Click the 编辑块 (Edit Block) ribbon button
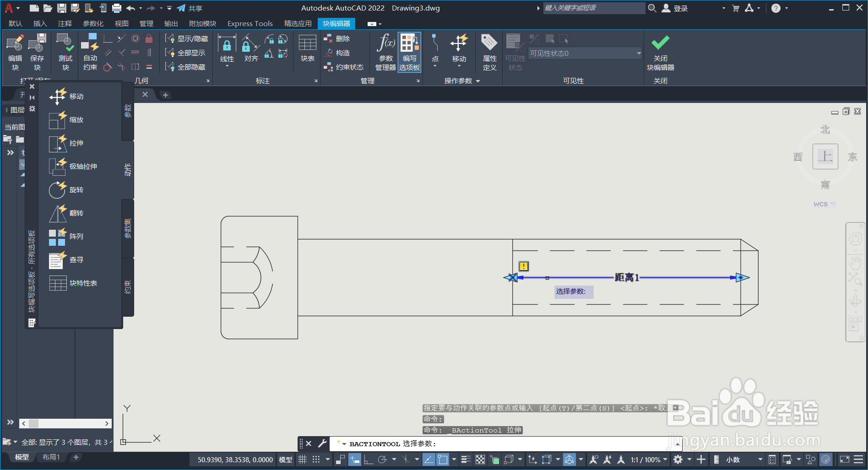Screen dimensions: 868x470 15,52
